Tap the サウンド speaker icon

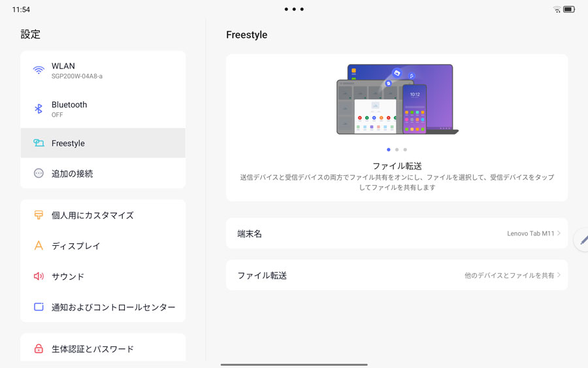[x=39, y=276]
